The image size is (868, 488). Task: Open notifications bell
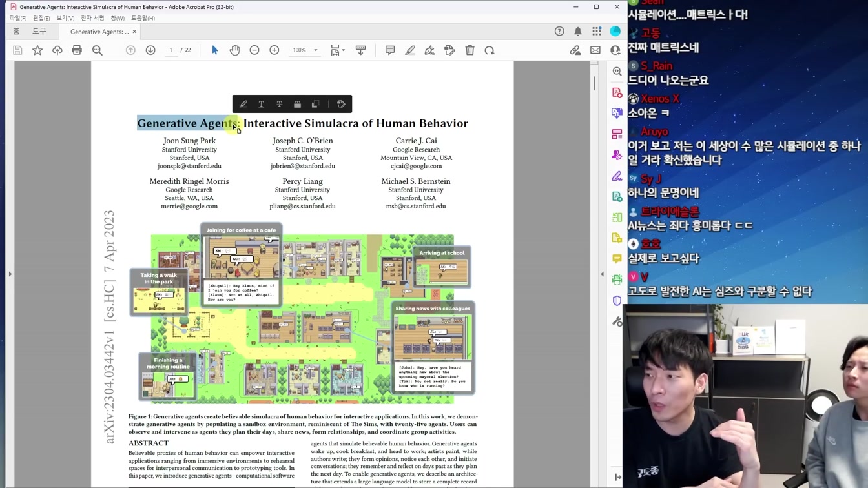(x=578, y=31)
